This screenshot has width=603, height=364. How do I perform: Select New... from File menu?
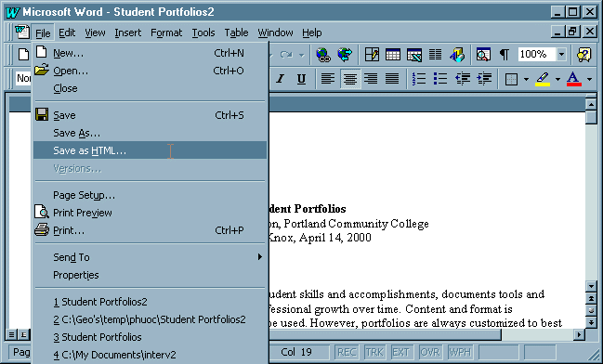(x=150, y=53)
